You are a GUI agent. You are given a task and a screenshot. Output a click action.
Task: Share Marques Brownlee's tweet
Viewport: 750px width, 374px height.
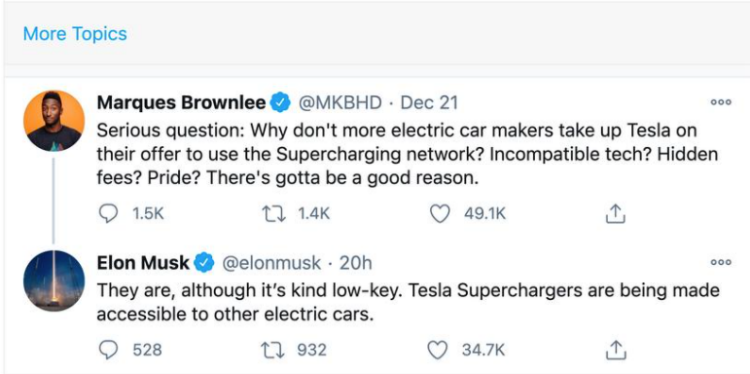(616, 215)
